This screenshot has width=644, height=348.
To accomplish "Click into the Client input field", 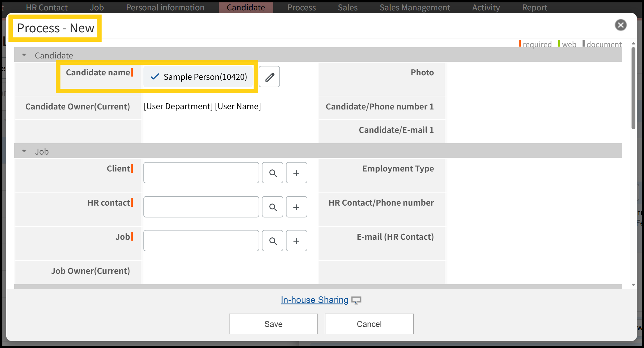I will [x=201, y=173].
